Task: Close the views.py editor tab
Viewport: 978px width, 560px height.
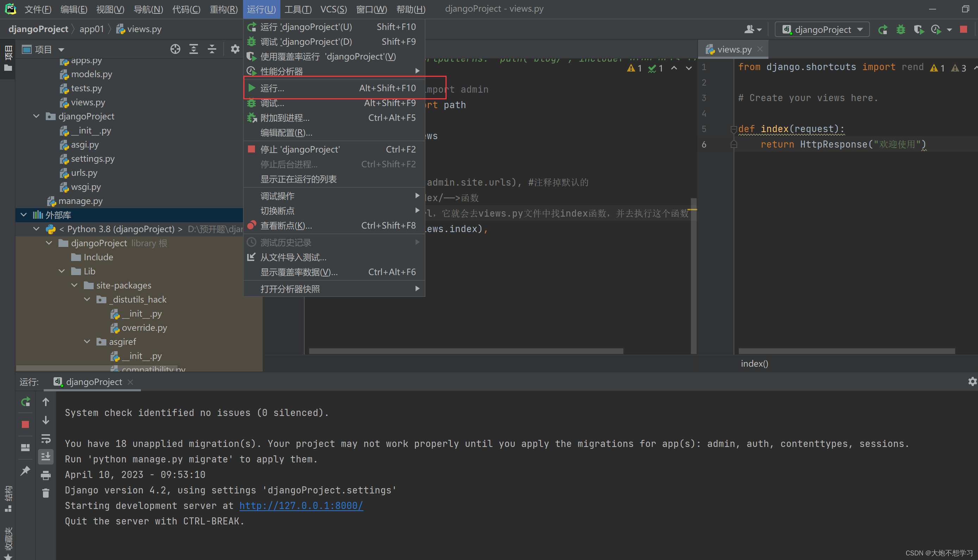Action: (760, 49)
